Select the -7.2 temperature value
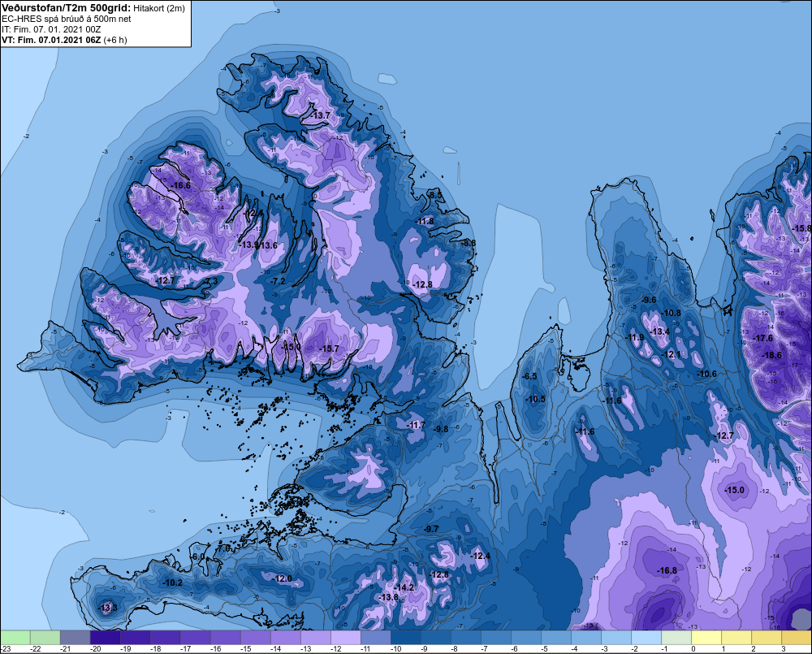Image resolution: width=812 pixels, height=654 pixels. click(x=278, y=281)
